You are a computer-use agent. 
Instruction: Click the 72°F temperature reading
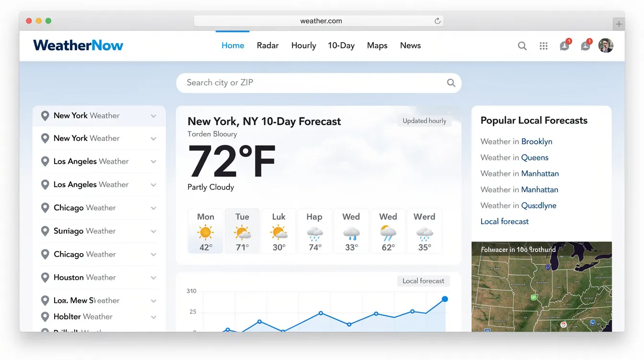pos(232,161)
